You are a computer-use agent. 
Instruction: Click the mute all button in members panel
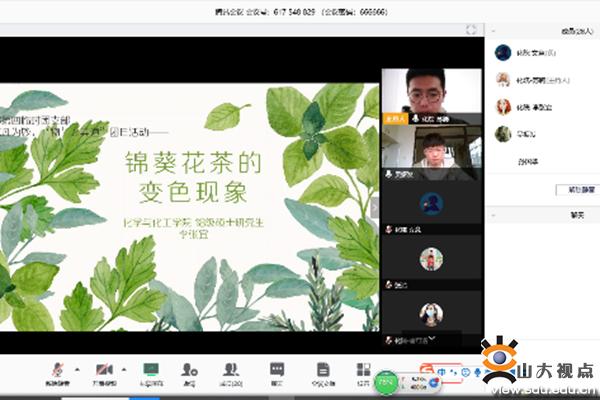575,189
